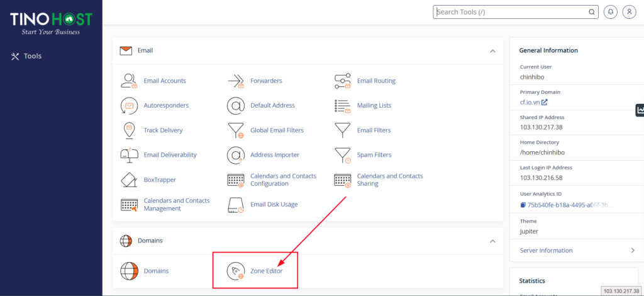Open the Mailing Lists icon
The height and width of the screenshot is (296, 644).
pos(342,106)
